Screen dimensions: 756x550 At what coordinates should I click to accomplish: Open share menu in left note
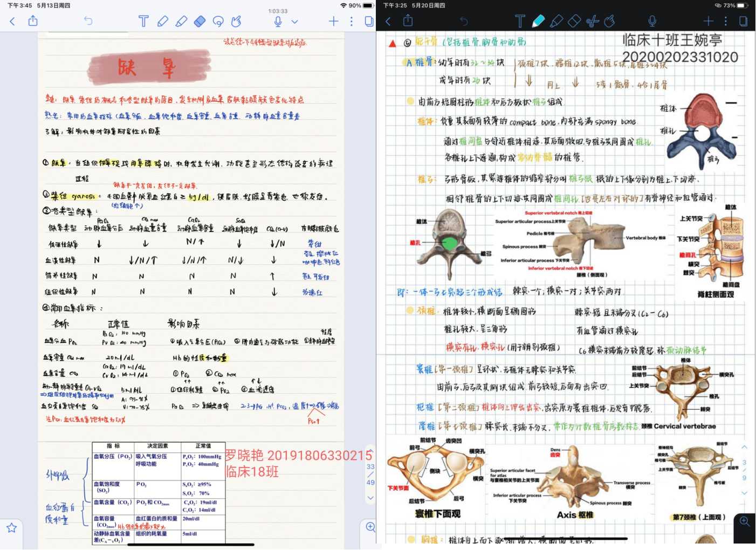coord(33,20)
